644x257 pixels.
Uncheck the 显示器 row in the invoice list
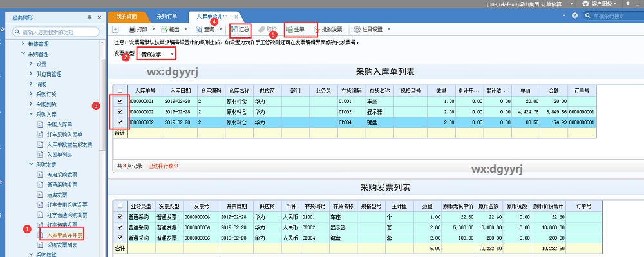tap(120, 227)
